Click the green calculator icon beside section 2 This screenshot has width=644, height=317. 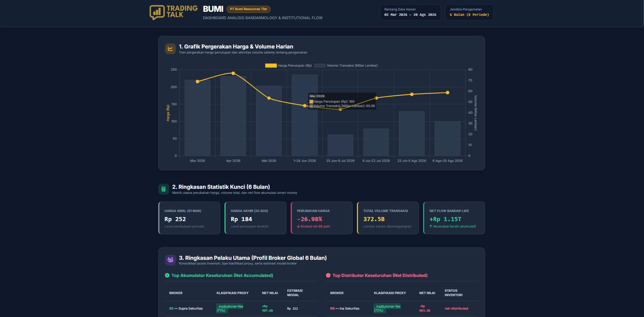(x=164, y=189)
